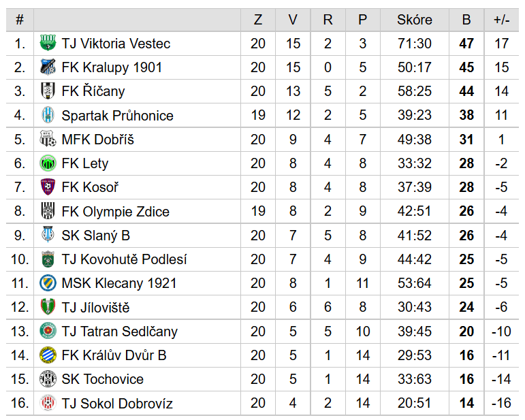525x420 pixels.
Task: Open the FK Olympie Zdice team link
Action: [x=115, y=212]
